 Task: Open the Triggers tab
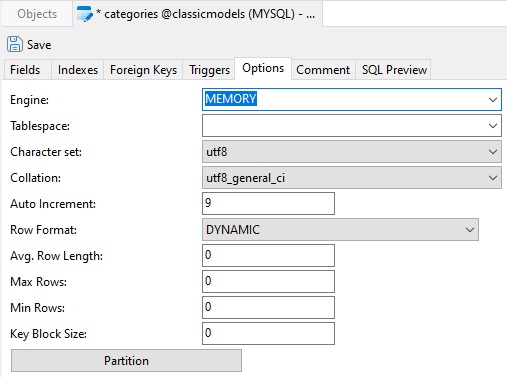tap(209, 70)
